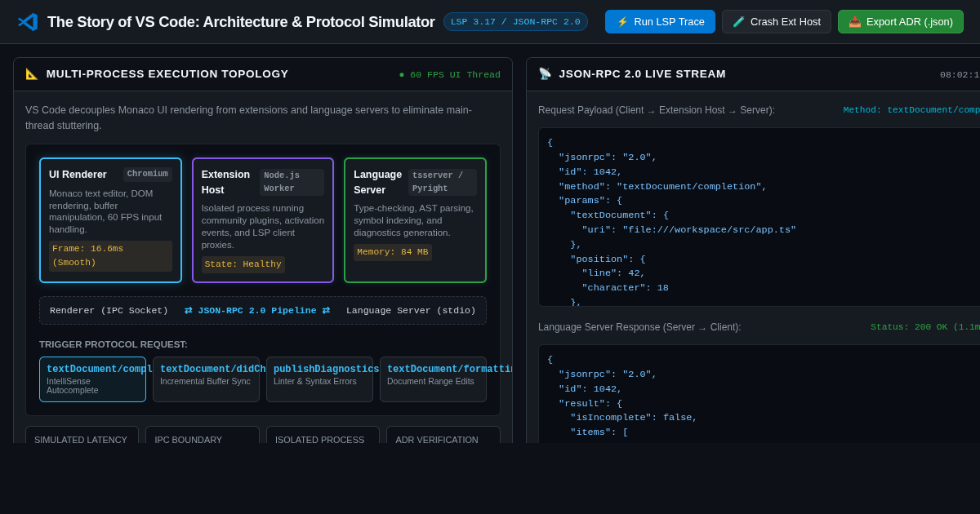The image size is (980, 514).
Task: Click the Memory: 84 MB metric
Action: pos(393,252)
